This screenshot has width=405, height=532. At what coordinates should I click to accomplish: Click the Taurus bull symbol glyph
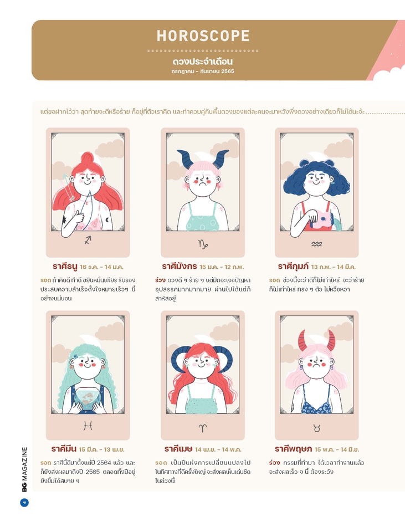[x=317, y=428]
